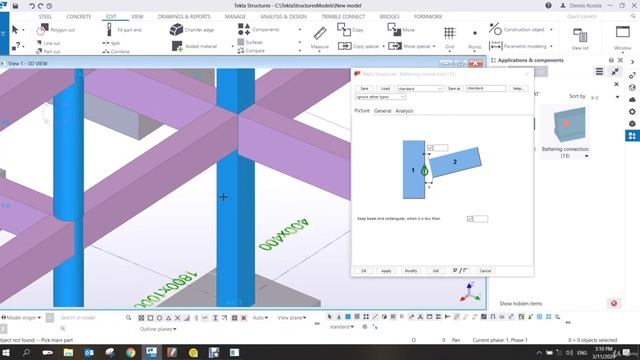Viewport: 640px width, 360px height.
Task: Click the Save as button
Action: pos(454,89)
